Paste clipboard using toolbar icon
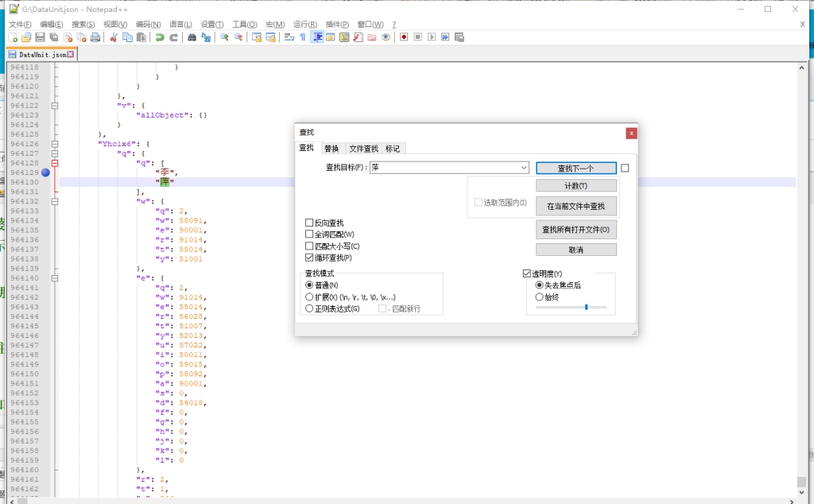This screenshot has height=504, width=814. point(141,37)
